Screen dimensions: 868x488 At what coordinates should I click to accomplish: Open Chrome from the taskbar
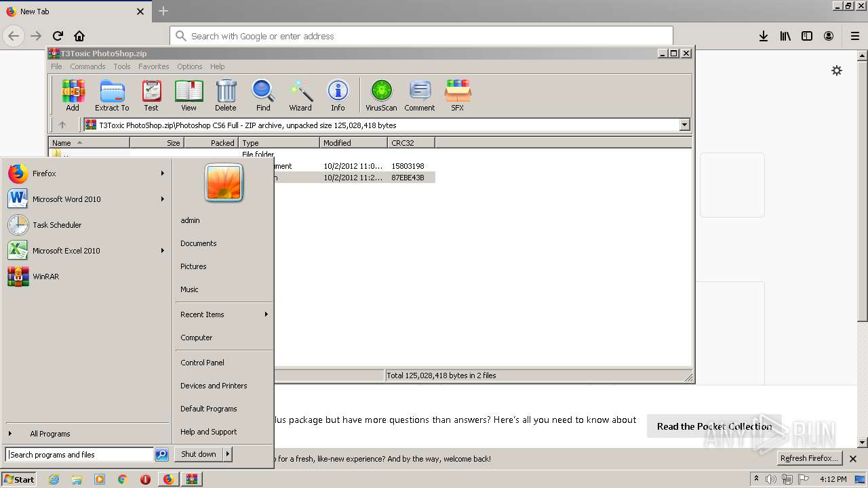click(x=123, y=479)
